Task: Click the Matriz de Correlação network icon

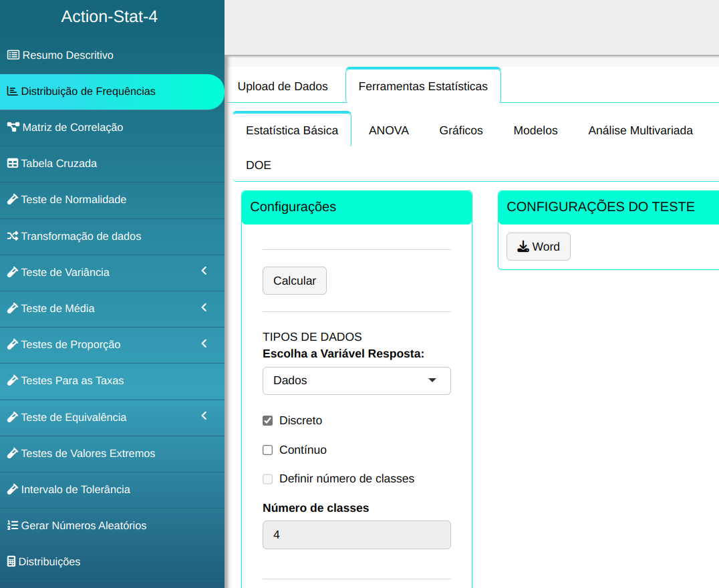Action: pos(13,127)
